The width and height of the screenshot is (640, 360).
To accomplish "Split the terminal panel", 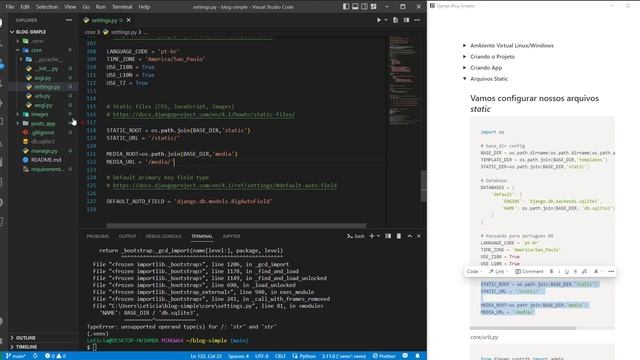I will [388, 236].
